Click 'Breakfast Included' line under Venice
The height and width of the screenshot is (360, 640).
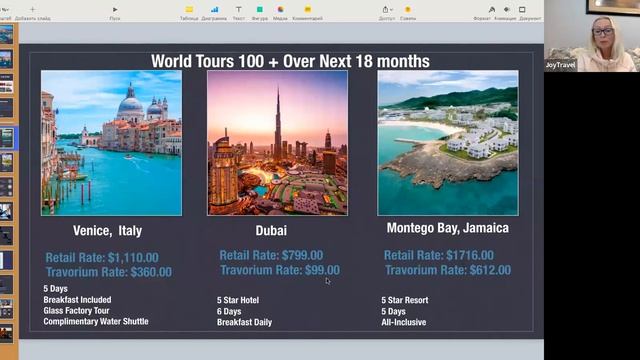[x=77, y=300]
